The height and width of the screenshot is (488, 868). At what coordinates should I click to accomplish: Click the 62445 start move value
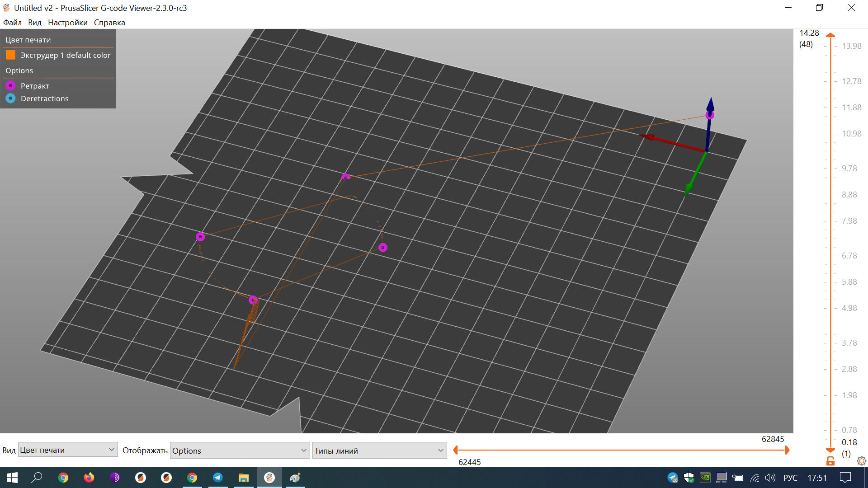click(x=469, y=462)
